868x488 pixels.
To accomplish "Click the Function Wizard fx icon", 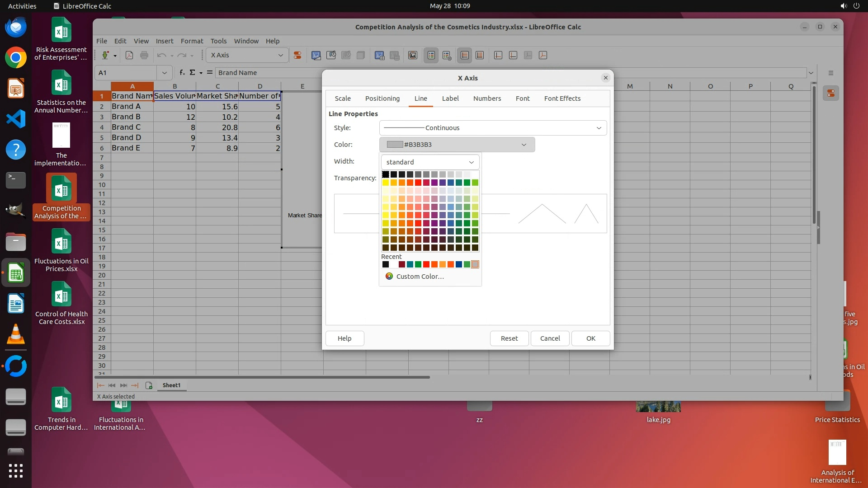I will [182, 72].
